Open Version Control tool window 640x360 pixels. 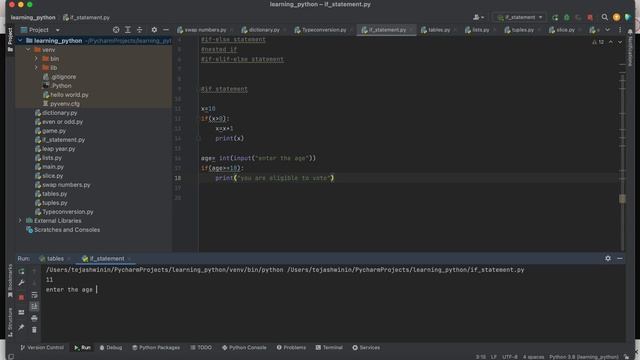pos(42,347)
